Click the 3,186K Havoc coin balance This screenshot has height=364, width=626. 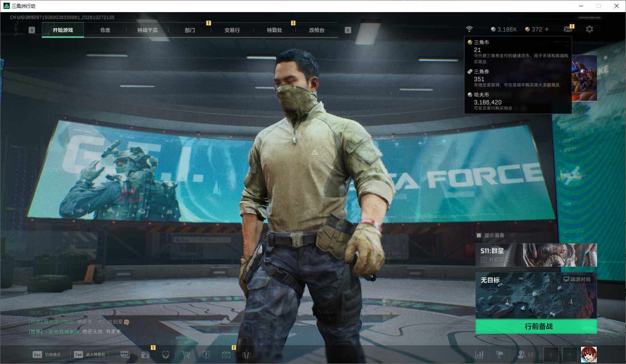coord(504,29)
